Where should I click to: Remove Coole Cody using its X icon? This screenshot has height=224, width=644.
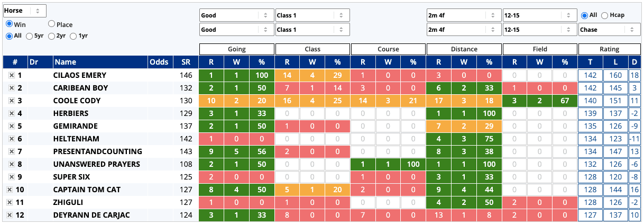pyautogui.click(x=11, y=101)
